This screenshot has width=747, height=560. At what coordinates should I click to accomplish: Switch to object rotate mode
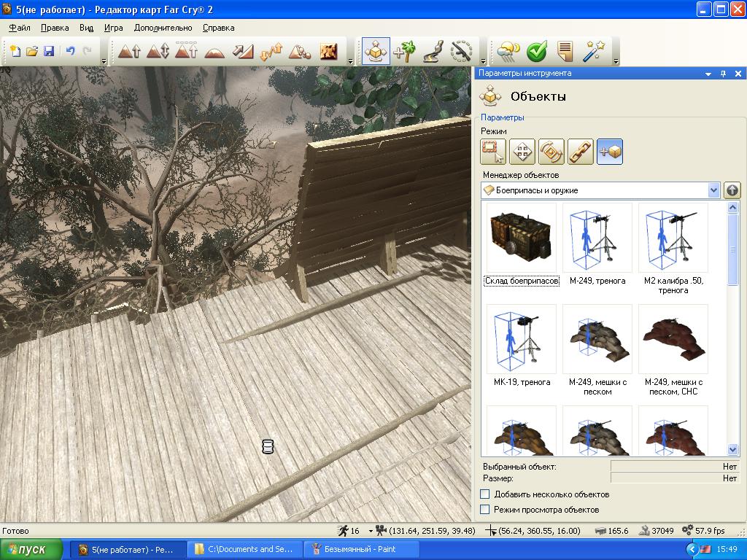(551, 152)
